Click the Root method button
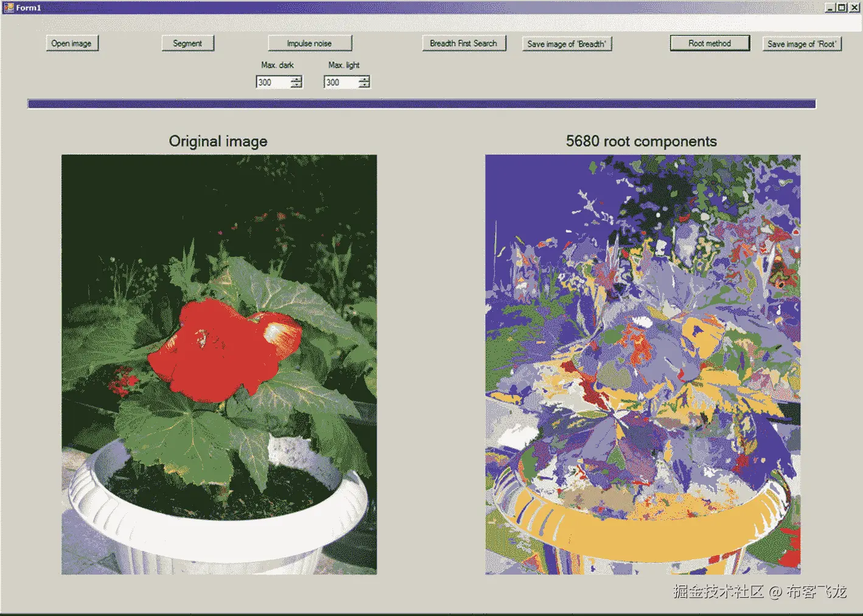 click(709, 43)
